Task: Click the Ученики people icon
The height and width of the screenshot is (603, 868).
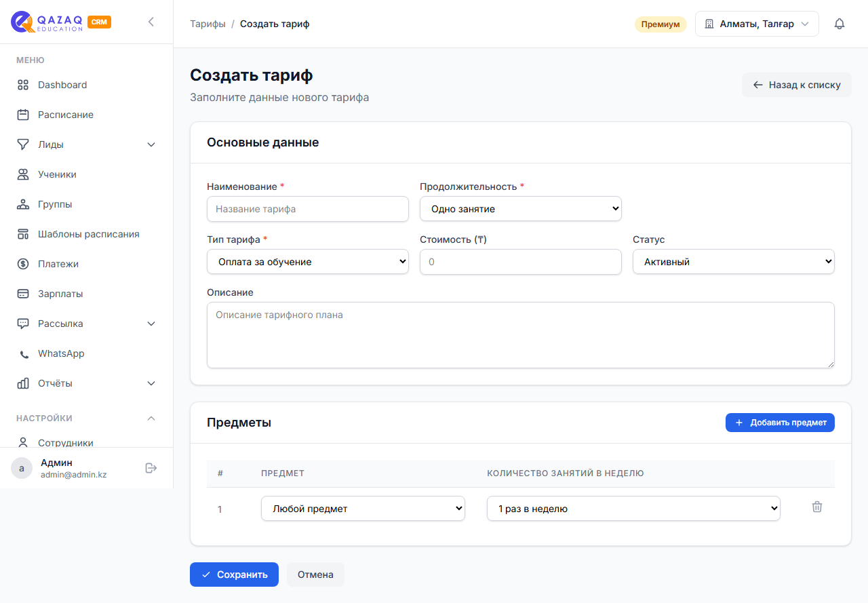Action: [23, 174]
